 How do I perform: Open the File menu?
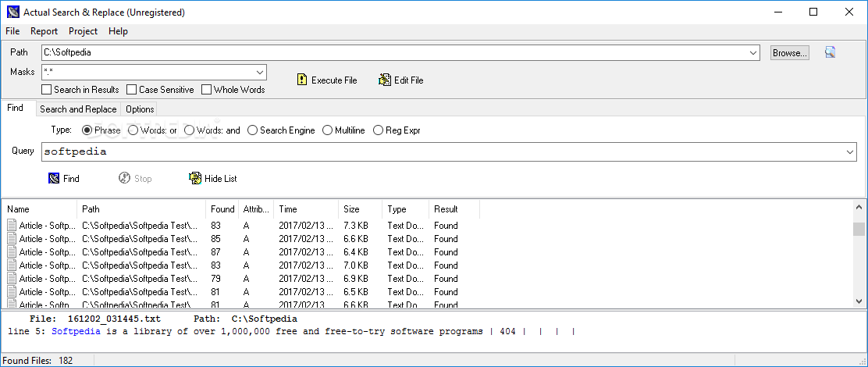12,31
